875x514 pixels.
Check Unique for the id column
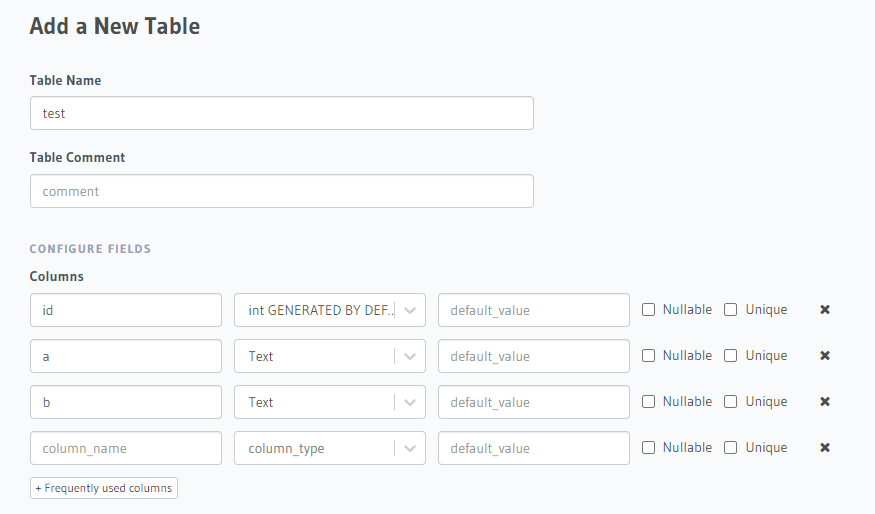coord(731,310)
